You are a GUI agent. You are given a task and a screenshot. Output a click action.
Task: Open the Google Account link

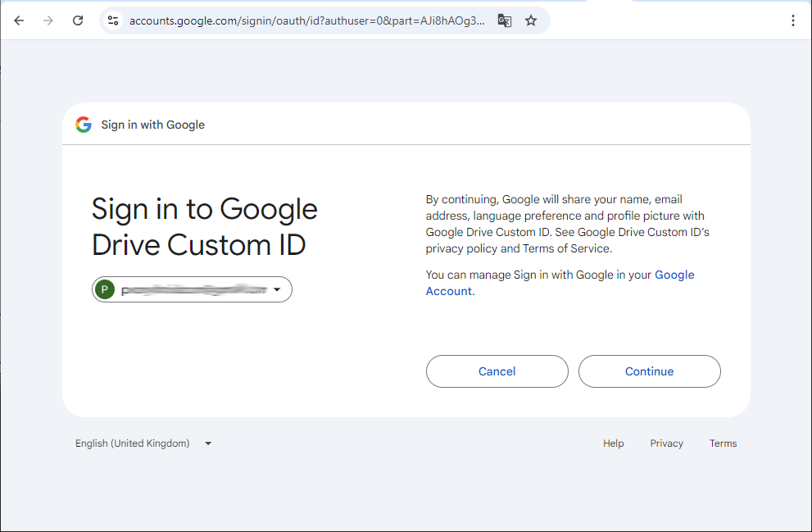560,283
